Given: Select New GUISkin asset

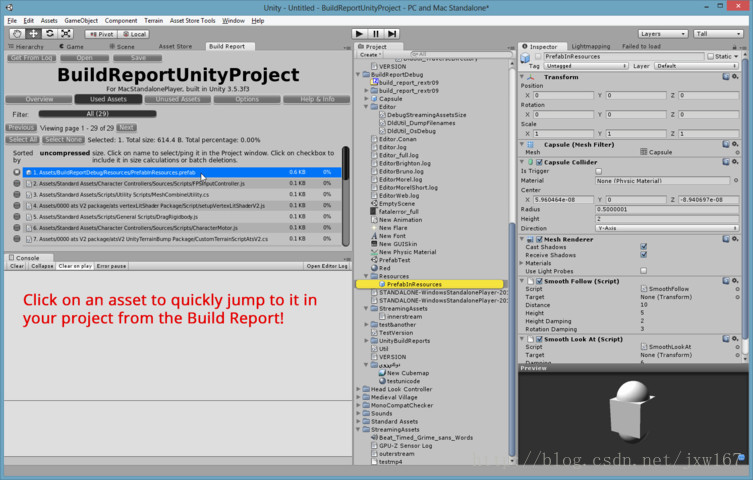Looking at the screenshot, I should [398, 244].
